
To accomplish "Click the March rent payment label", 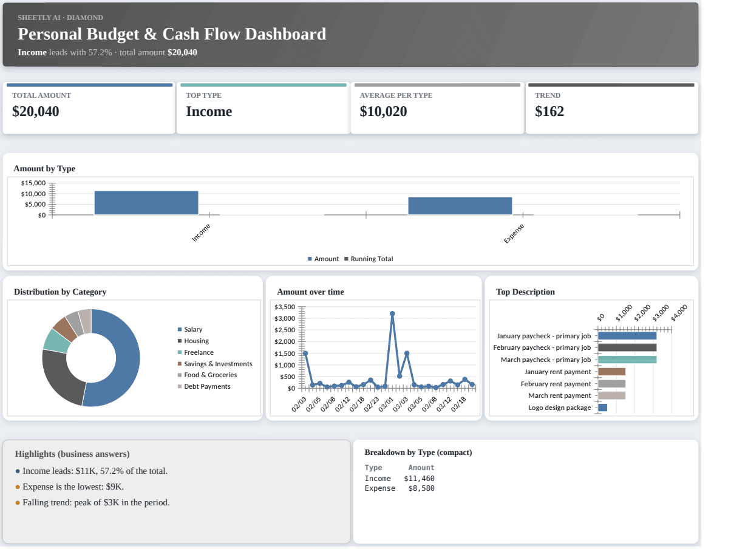I will [x=560, y=395].
